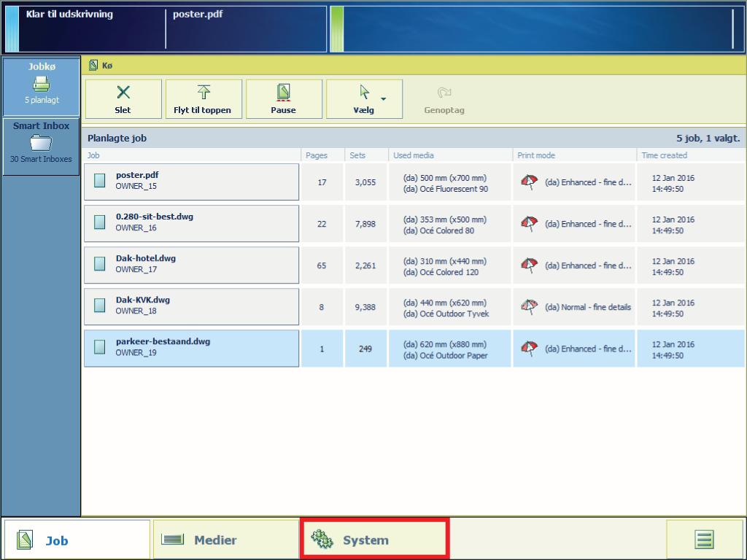Click sets value 249
747x560 pixels.
pos(365,349)
